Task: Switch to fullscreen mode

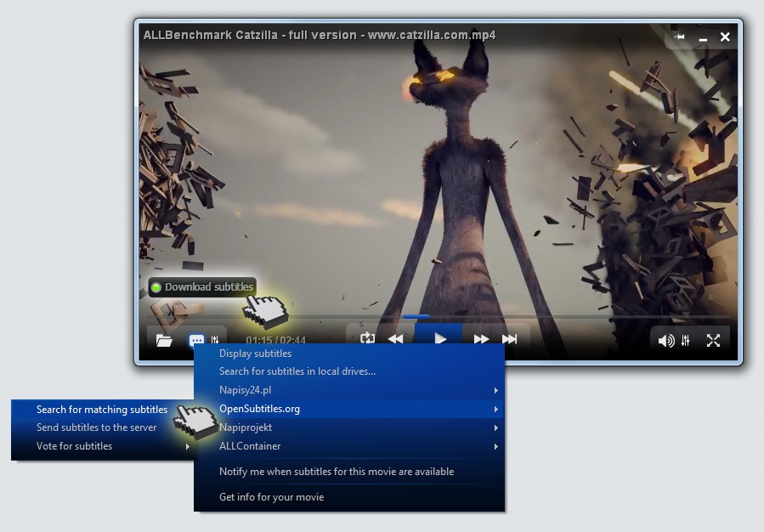Action: (713, 341)
